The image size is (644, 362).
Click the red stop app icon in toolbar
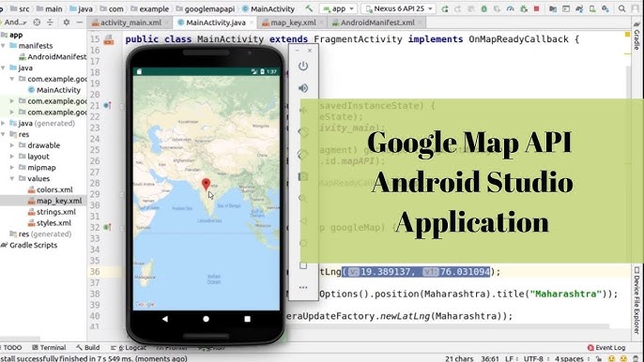536,8
